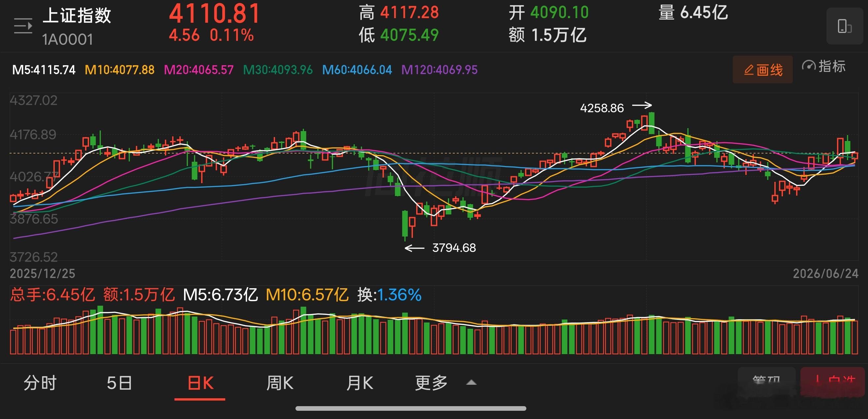
Task: Click the y-axis label 3726.52
Action: pos(34,257)
